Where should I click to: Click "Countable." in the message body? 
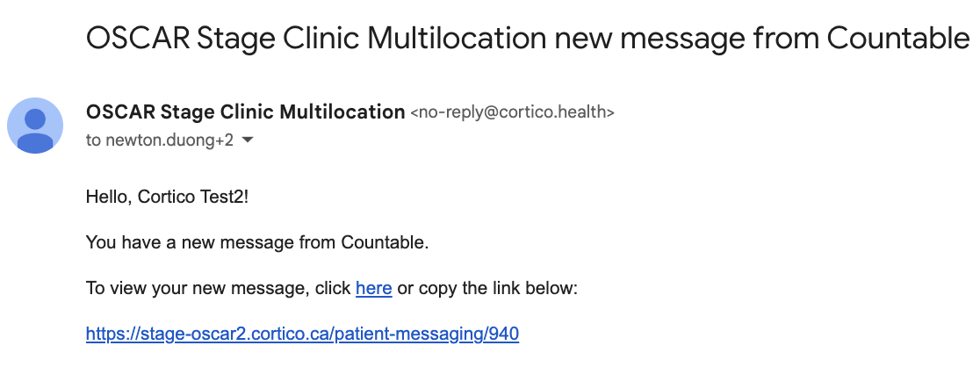pyautogui.click(x=385, y=242)
